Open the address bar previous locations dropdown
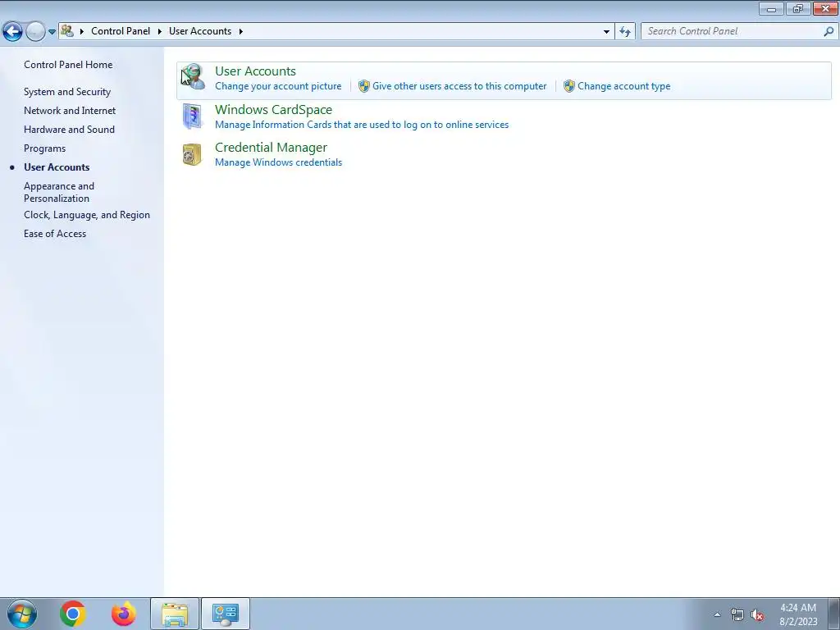This screenshot has width=840, height=630. coord(606,32)
